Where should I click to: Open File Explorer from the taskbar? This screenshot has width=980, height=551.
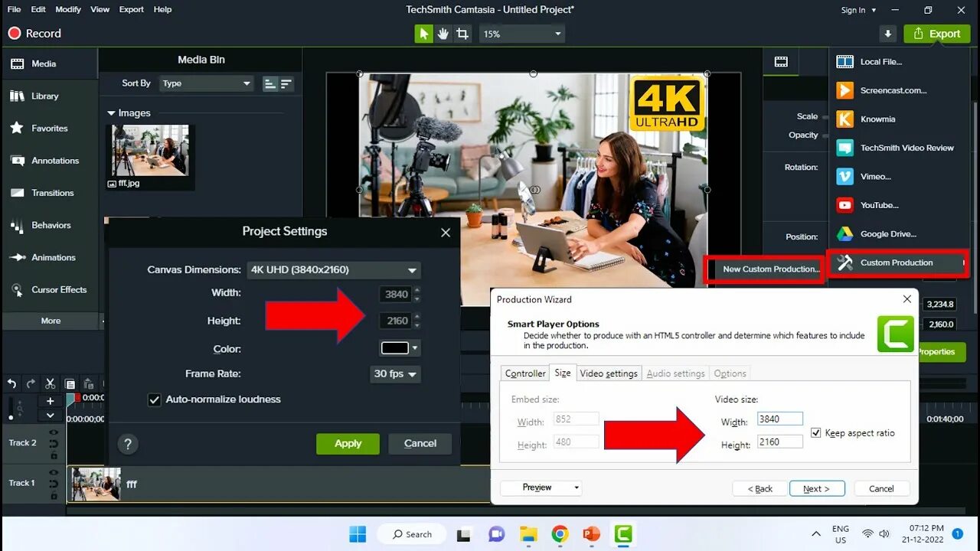528,534
